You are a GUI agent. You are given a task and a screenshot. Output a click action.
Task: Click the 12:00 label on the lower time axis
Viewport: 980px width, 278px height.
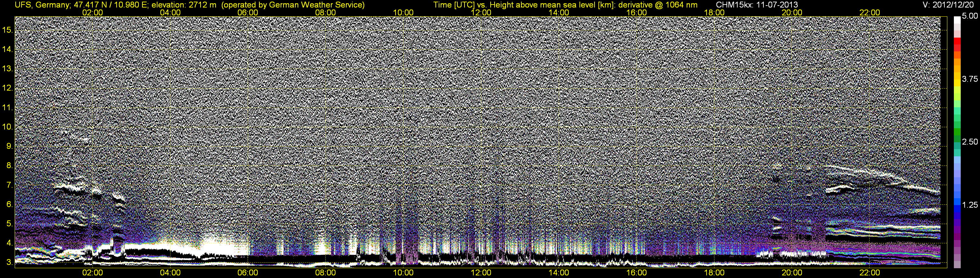click(481, 273)
